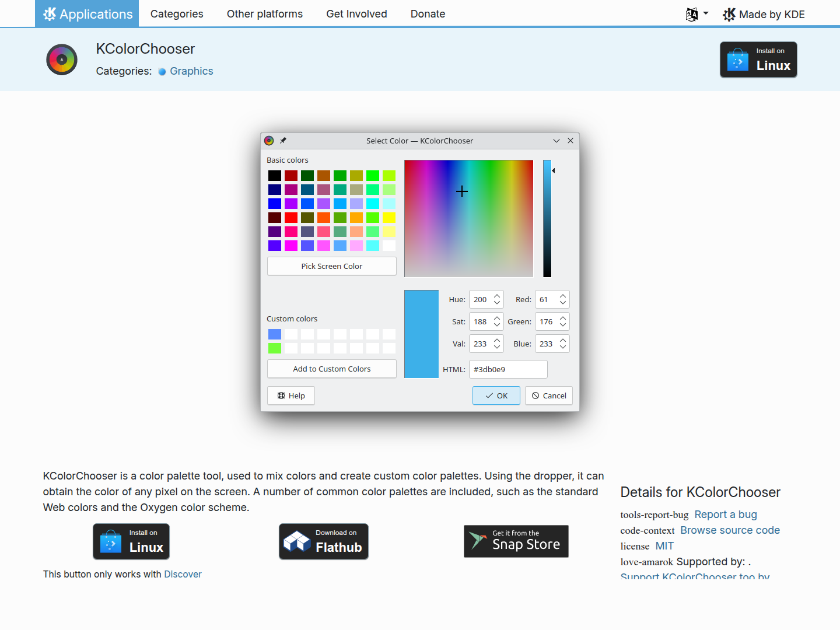Increase the Sat value with up arrow
The image size is (840, 630).
(x=497, y=318)
